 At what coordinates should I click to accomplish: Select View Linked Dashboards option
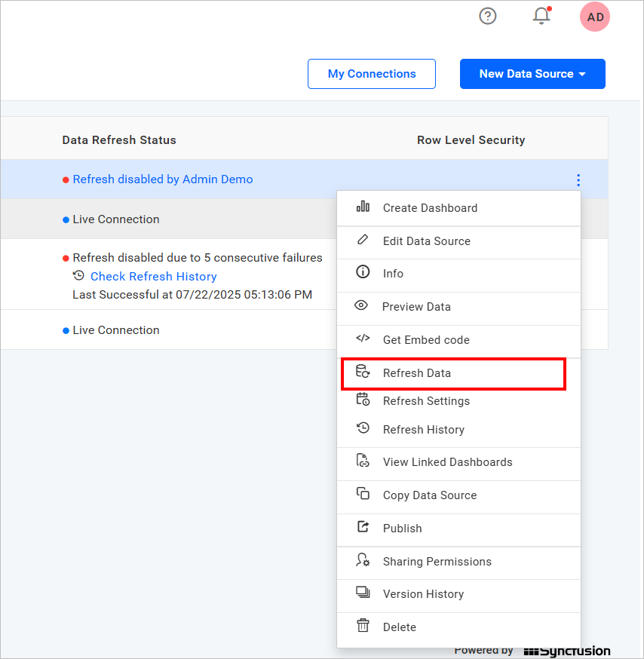(447, 462)
